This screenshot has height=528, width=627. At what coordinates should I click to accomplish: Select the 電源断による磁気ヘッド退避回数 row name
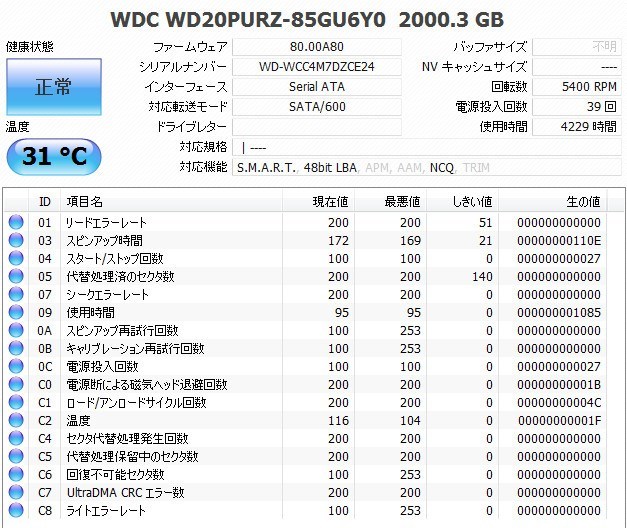click(x=147, y=384)
